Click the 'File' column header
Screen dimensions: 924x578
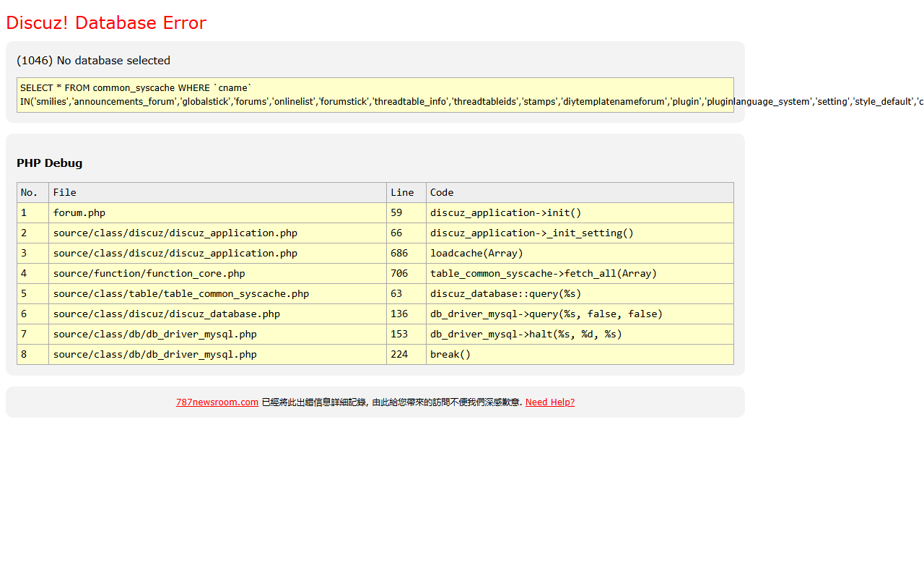[218, 193]
